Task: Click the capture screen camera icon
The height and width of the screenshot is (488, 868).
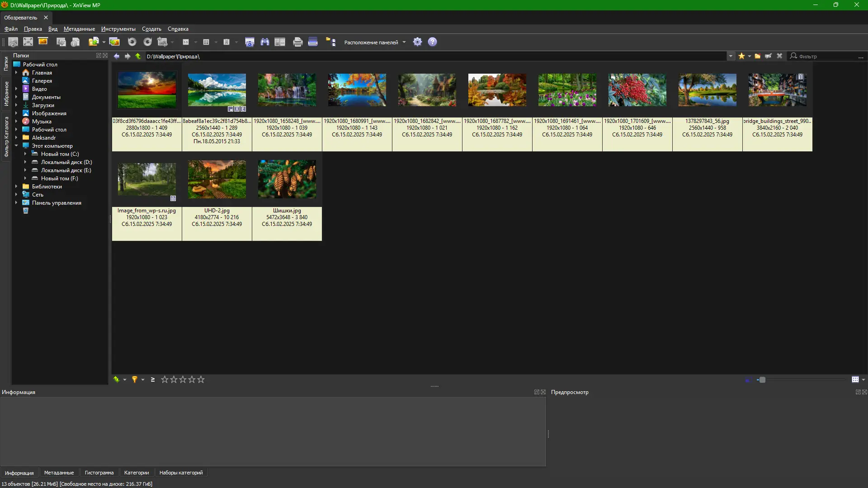Action: tap(250, 42)
